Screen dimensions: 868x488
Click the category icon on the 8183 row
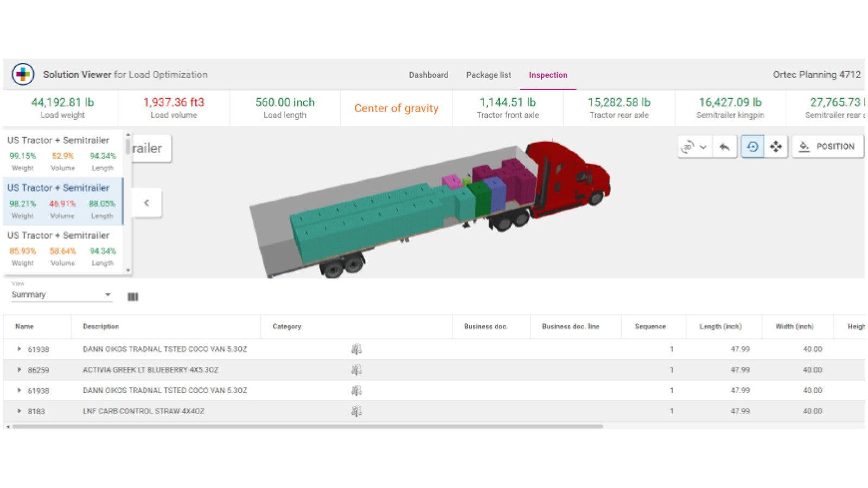(x=357, y=410)
